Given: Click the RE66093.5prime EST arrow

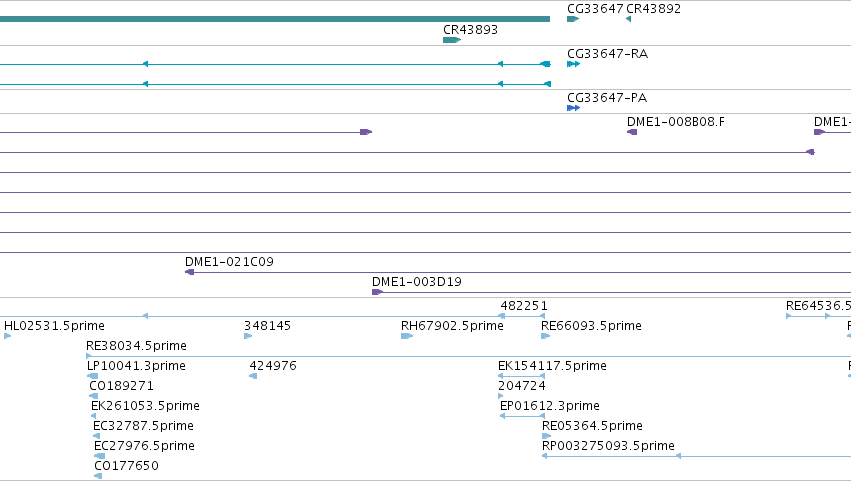Looking at the screenshot, I should pyautogui.click(x=545, y=336).
